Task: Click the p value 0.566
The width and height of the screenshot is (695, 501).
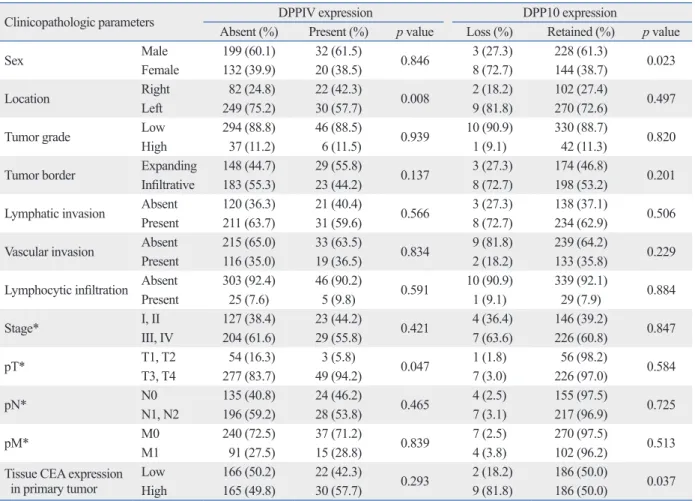Action: tap(415, 213)
